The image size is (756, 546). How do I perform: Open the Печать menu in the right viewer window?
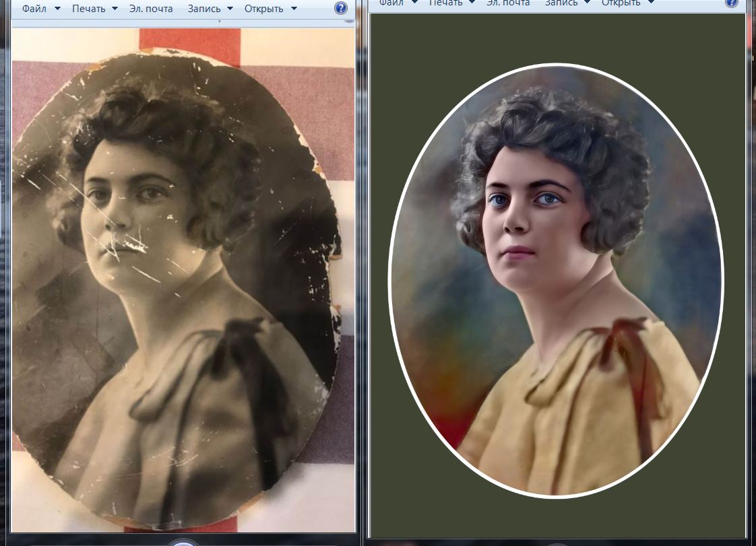(451, 3)
